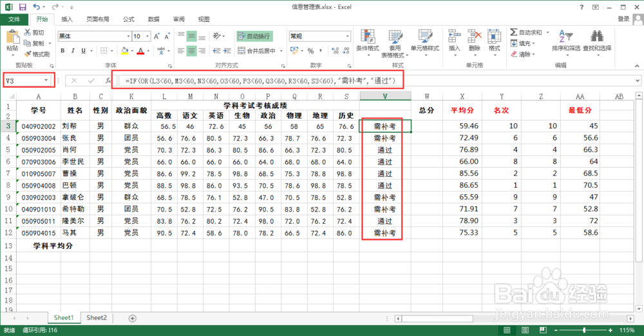This screenshot has width=644, height=336.
Task: Open the font name dropdown 黑体
Action: coord(128,36)
